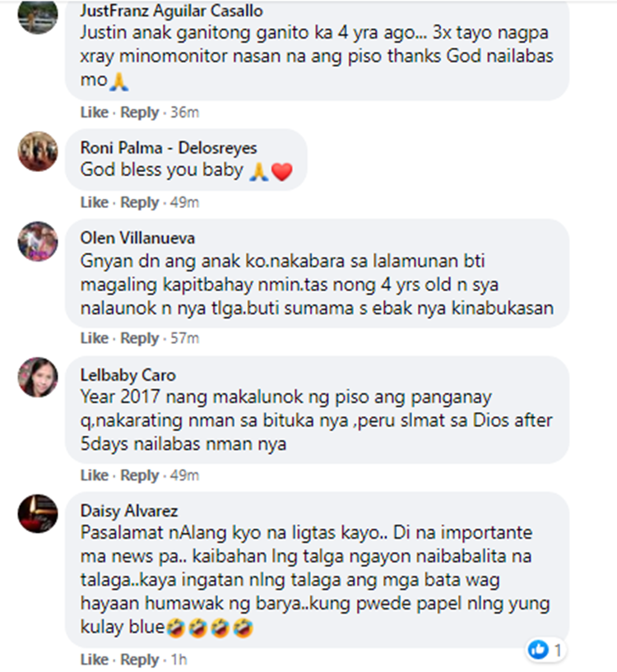Reply to Daisy Alvarez's comment

click(140, 660)
